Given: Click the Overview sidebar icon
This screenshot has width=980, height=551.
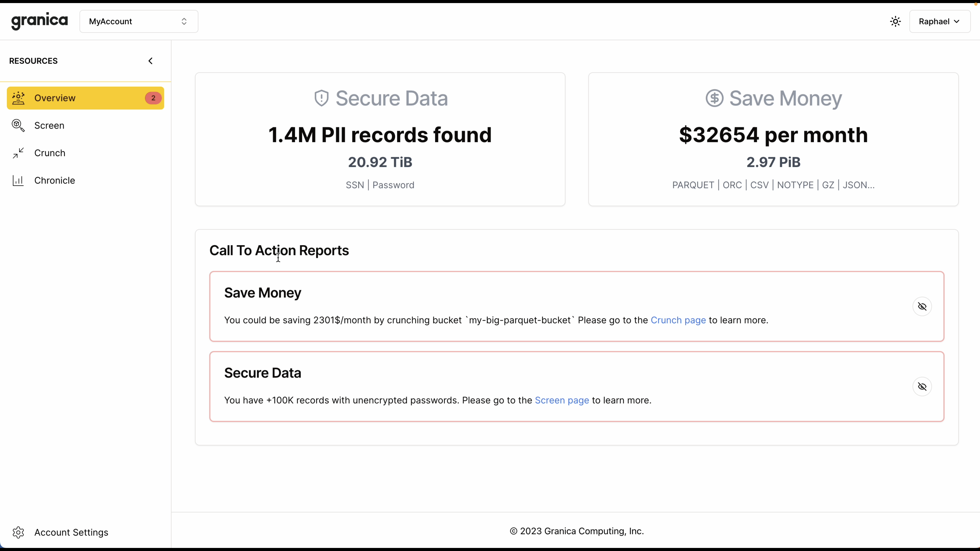Looking at the screenshot, I should coord(18,98).
